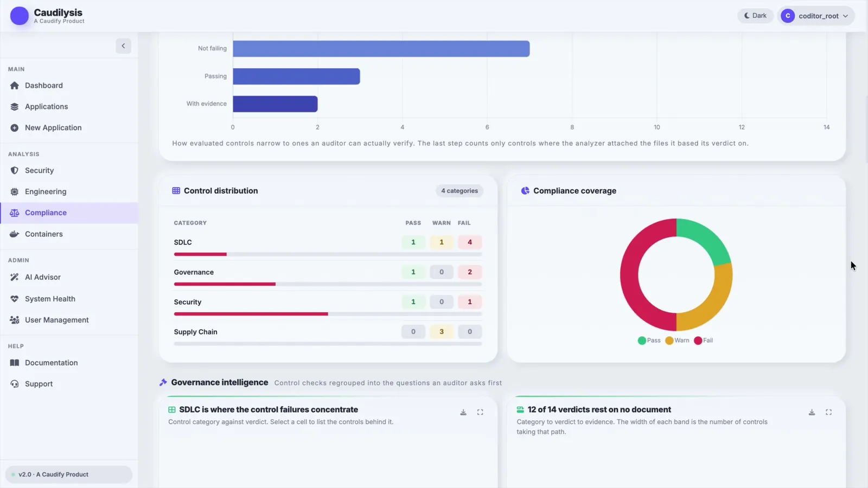Click the Containers whale icon
Screen dimensions: 868x488
(15, 234)
